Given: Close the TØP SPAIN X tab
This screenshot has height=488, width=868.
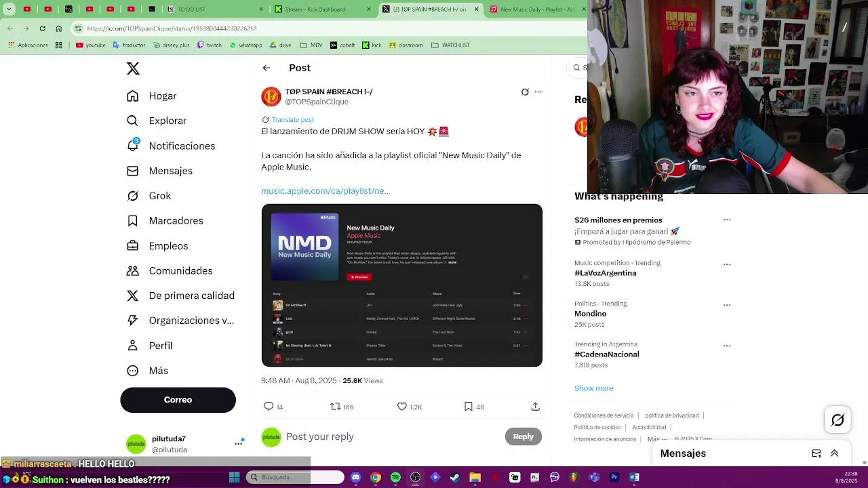Looking at the screenshot, I should (x=476, y=9).
